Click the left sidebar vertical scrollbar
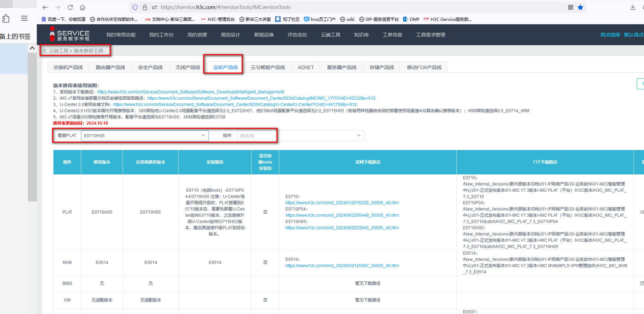 click(32, 127)
